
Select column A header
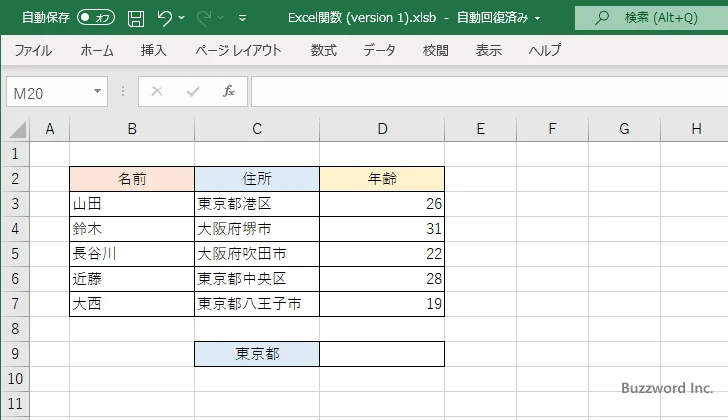[50, 129]
